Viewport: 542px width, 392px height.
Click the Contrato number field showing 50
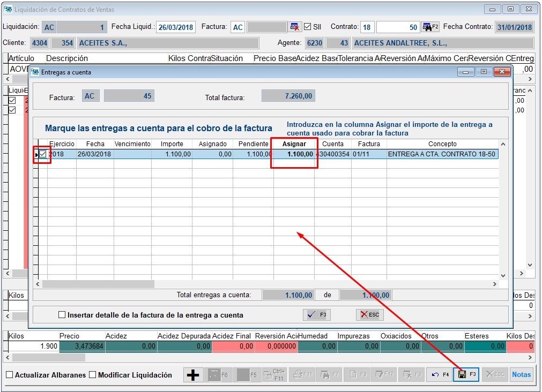click(x=398, y=27)
